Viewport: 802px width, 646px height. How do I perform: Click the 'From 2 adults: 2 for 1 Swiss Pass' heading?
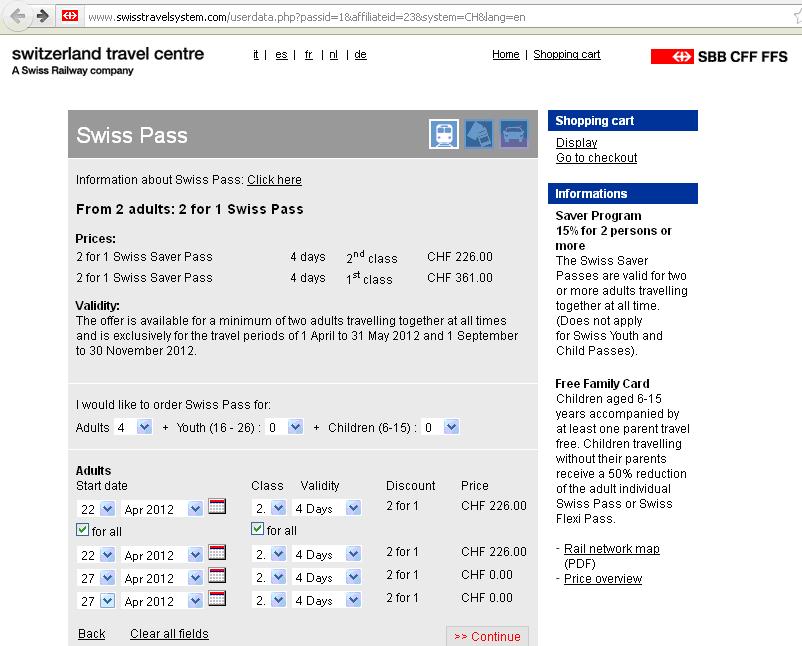click(x=190, y=209)
